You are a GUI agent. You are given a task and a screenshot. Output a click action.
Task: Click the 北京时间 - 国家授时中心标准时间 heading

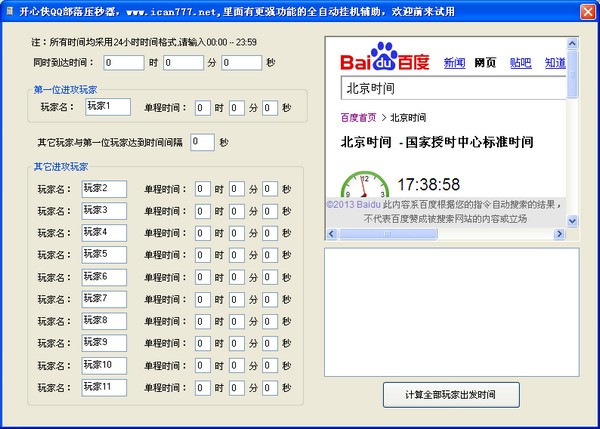[x=437, y=142]
